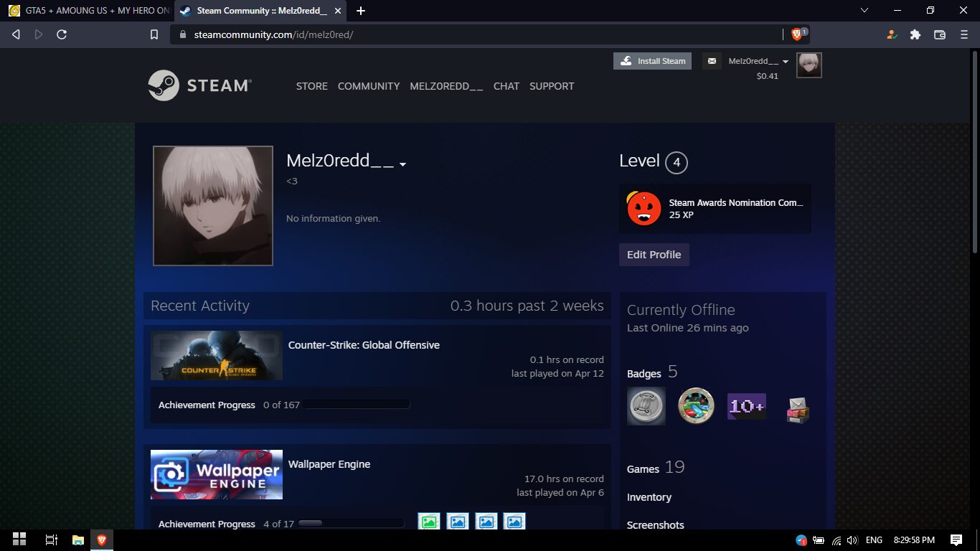Open the purple 10+ games badge
This screenshot has width=980, height=551.
click(747, 406)
